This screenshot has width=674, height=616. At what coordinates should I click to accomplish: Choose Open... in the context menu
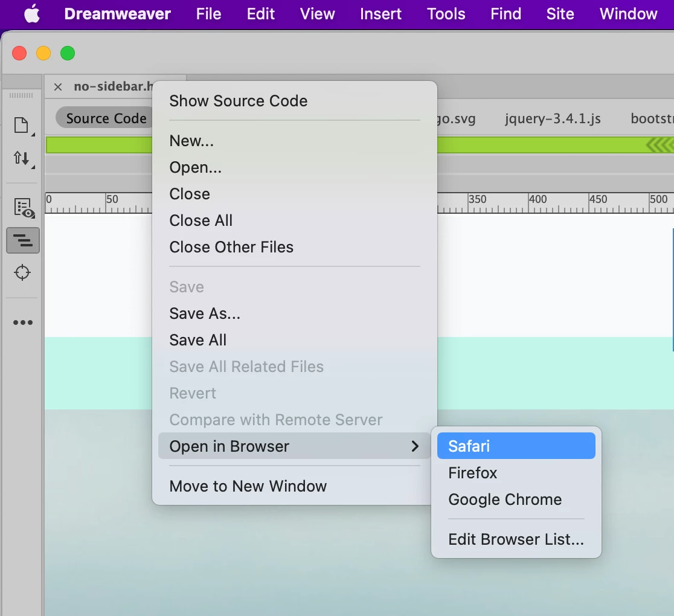pyautogui.click(x=295, y=167)
